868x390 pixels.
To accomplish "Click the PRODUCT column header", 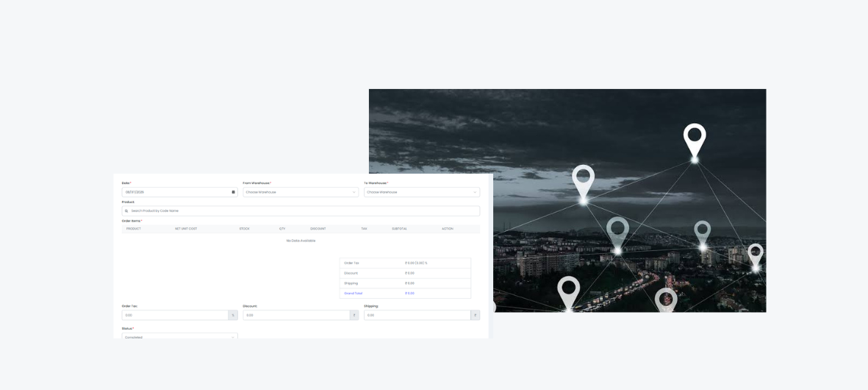I will [x=134, y=229].
